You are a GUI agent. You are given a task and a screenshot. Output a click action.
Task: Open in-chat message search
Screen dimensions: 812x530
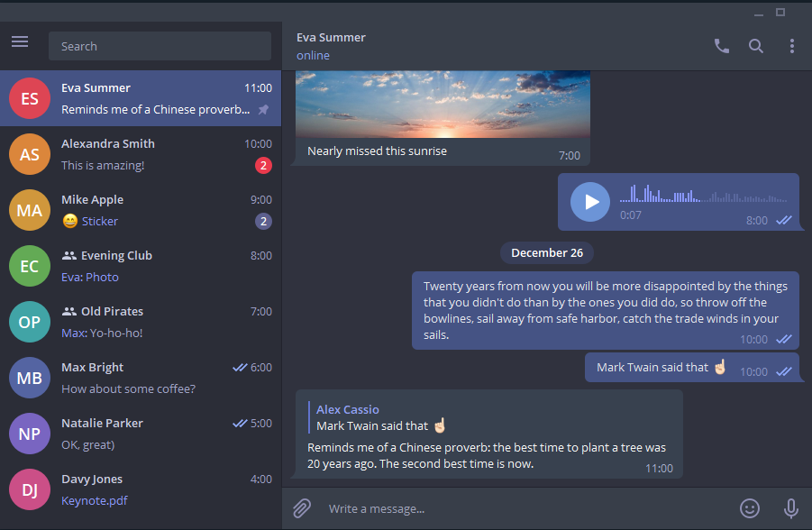coord(756,45)
